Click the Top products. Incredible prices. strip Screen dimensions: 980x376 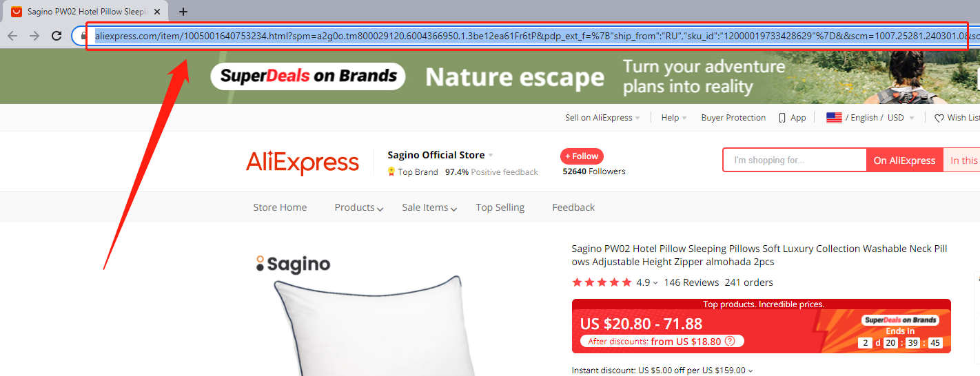(x=763, y=304)
